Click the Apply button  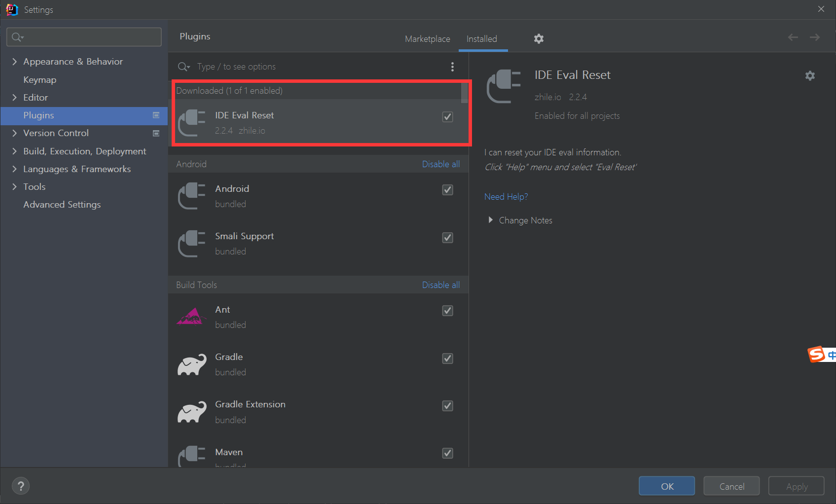tap(796, 486)
